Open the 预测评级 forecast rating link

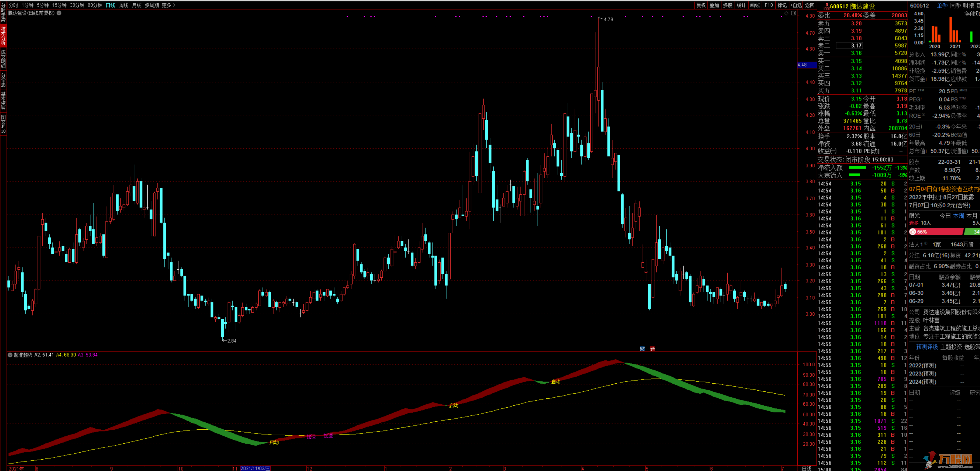[927, 347]
